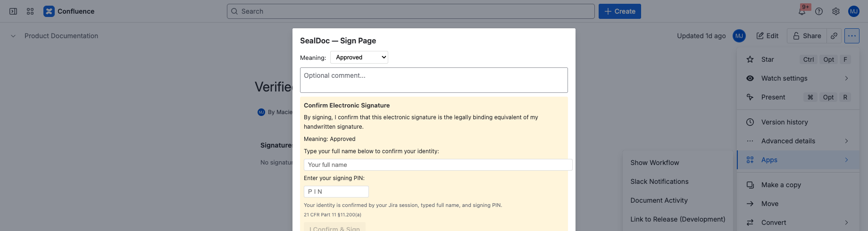The height and width of the screenshot is (231, 868).
Task: Open the MJ profile avatar in top bar
Action: [854, 11]
